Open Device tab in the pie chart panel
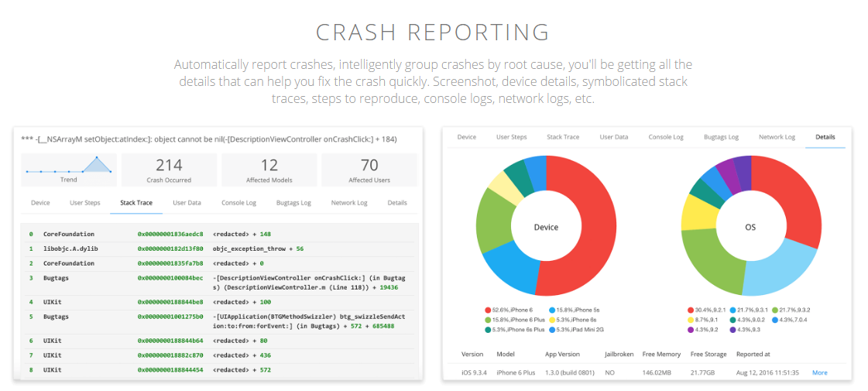Screen dimensions: 868x391 pyautogui.click(x=467, y=137)
